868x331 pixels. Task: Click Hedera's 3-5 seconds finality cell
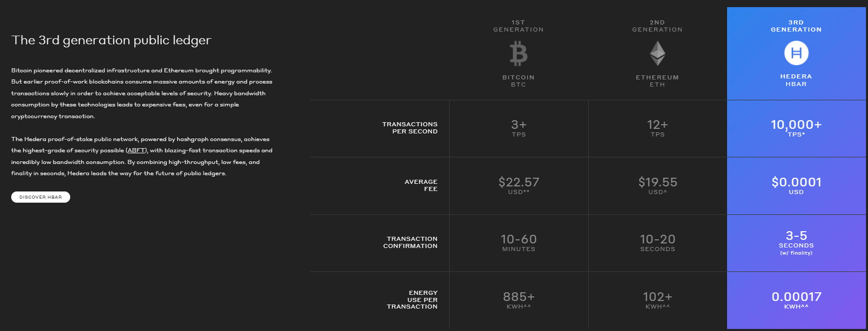click(796, 243)
